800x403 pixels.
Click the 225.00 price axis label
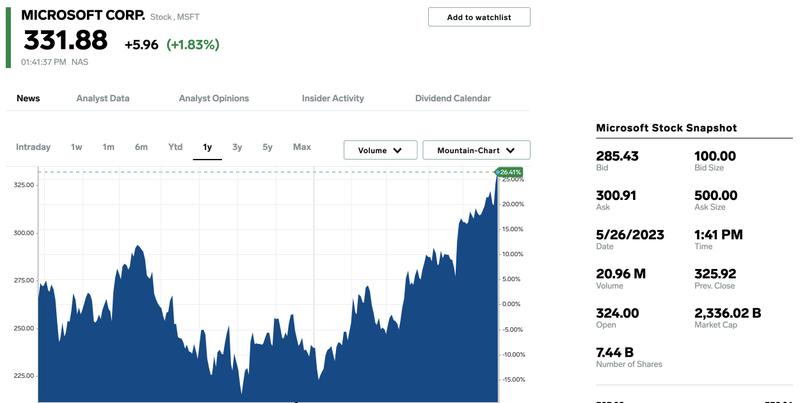click(x=24, y=376)
